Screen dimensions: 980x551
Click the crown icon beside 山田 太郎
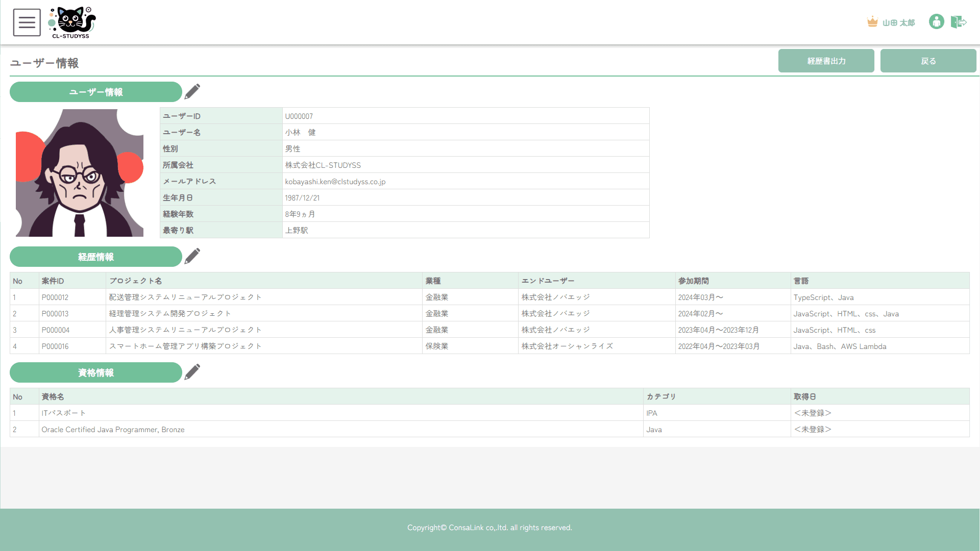(x=872, y=21)
